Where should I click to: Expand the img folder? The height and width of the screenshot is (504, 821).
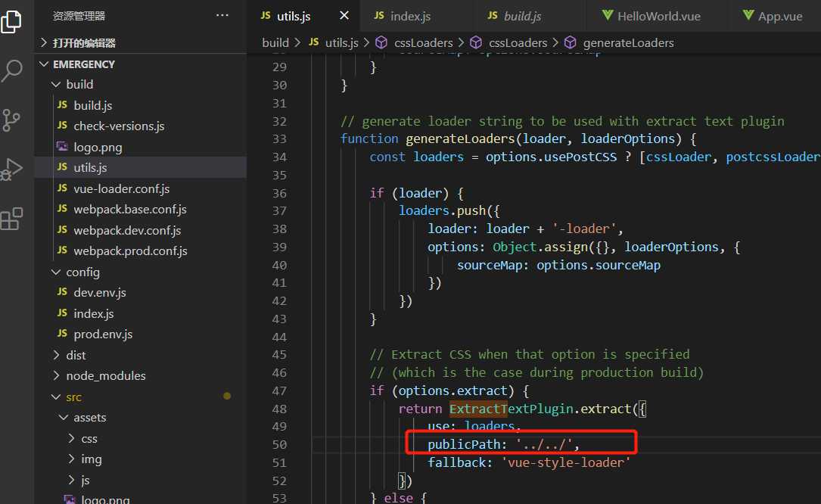(x=140, y=459)
